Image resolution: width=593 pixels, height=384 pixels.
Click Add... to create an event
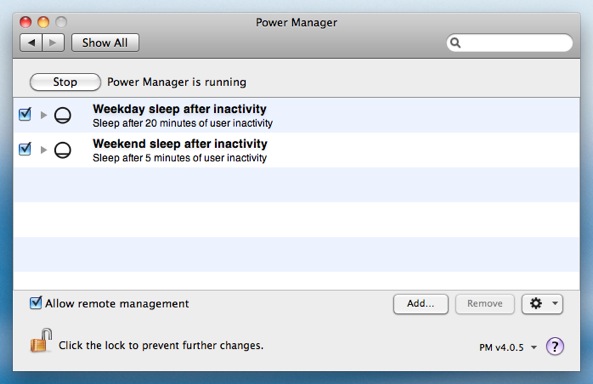tap(421, 304)
